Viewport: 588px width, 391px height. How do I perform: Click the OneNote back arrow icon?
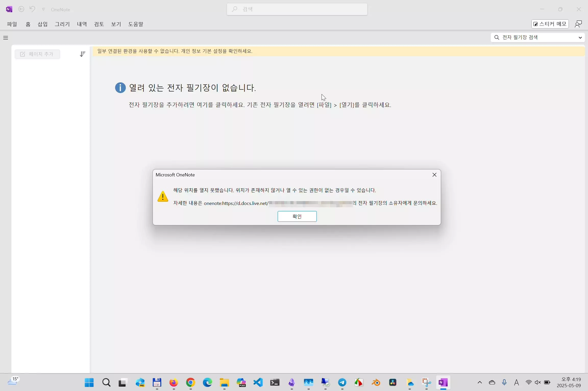[21, 9]
